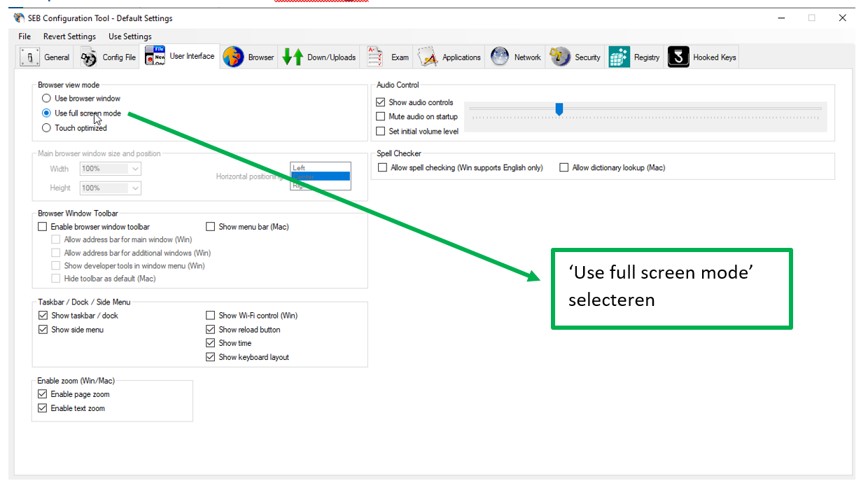Image resolution: width=868 pixels, height=488 pixels.
Task: Click the Browser globe icon
Action: [233, 57]
